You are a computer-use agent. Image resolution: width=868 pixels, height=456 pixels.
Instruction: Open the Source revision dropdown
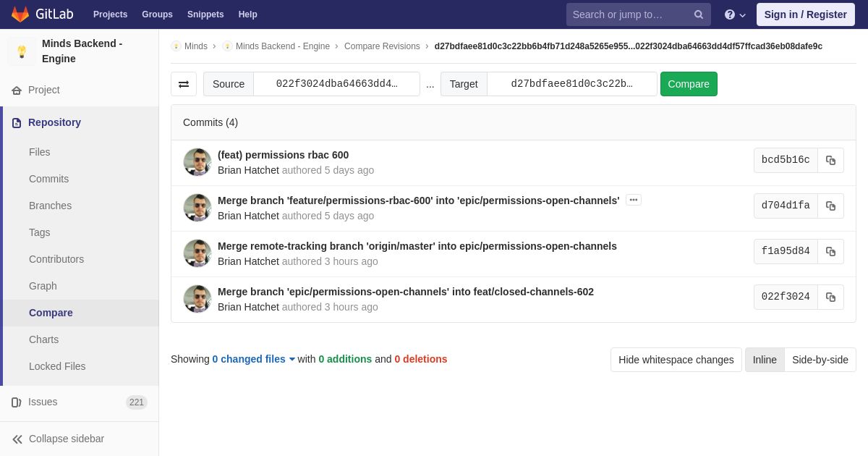tap(336, 84)
